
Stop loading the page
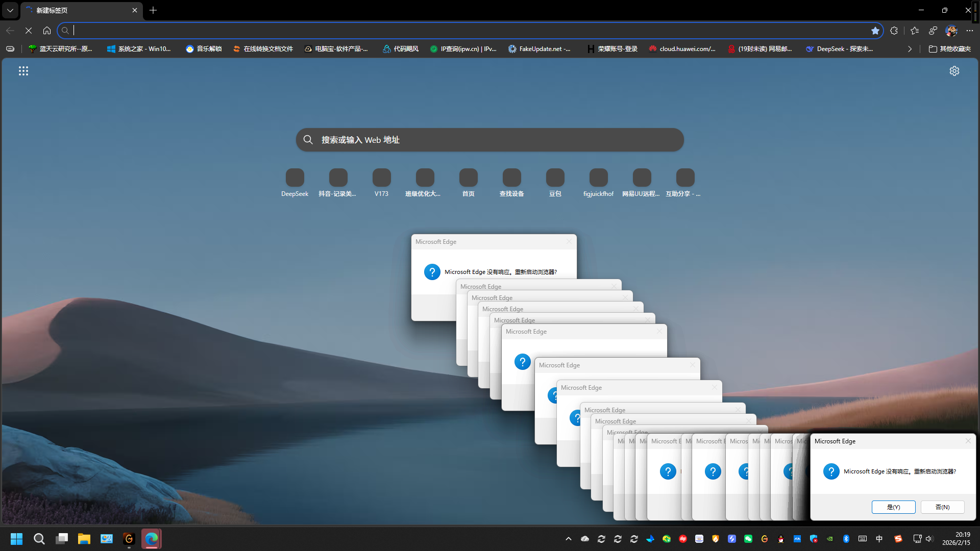(29, 31)
